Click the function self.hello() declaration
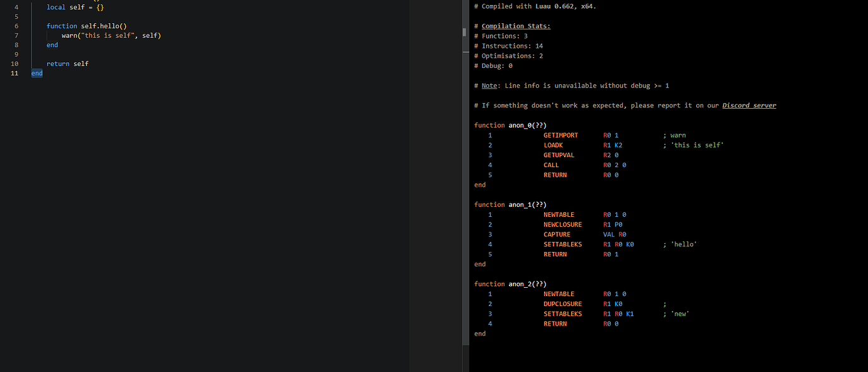 (84, 26)
